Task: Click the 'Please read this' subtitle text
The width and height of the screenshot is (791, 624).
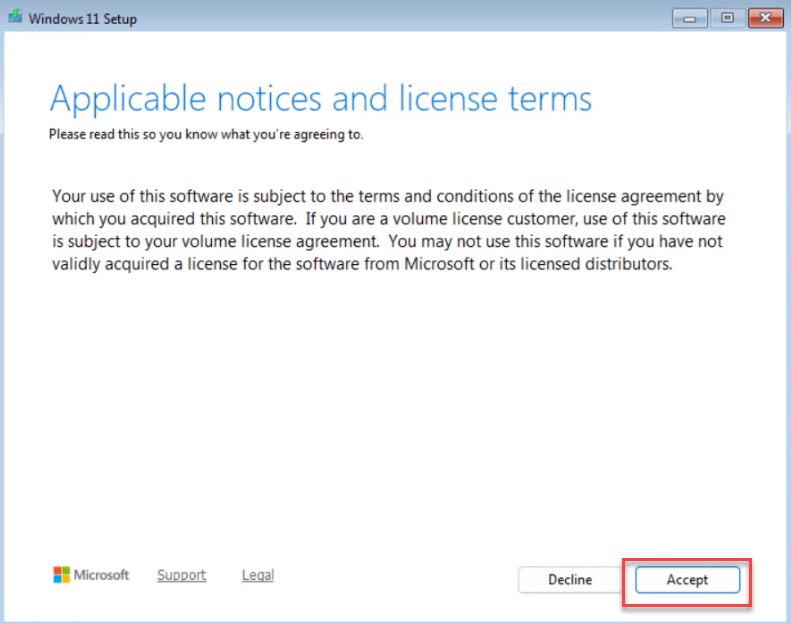Action: (206, 135)
